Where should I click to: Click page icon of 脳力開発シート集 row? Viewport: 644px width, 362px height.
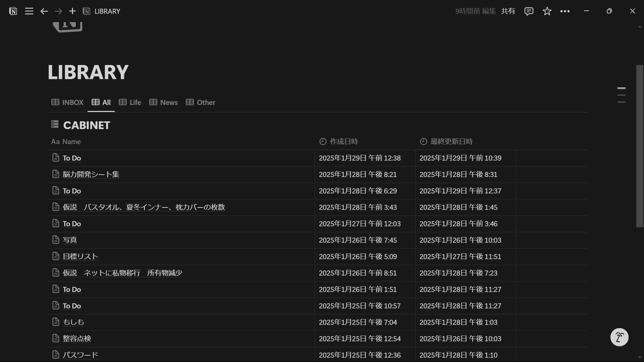56,174
